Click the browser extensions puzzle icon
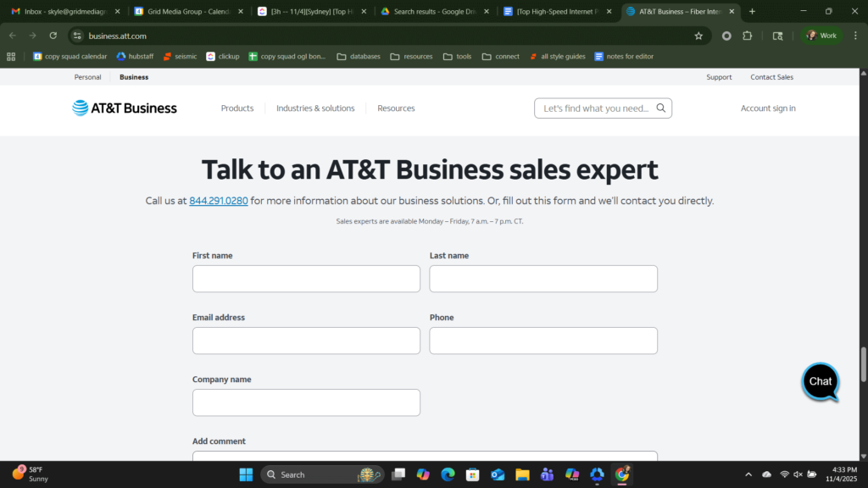Image resolution: width=868 pixels, height=488 pixels. pyautogui.click(x=747, y=36)
